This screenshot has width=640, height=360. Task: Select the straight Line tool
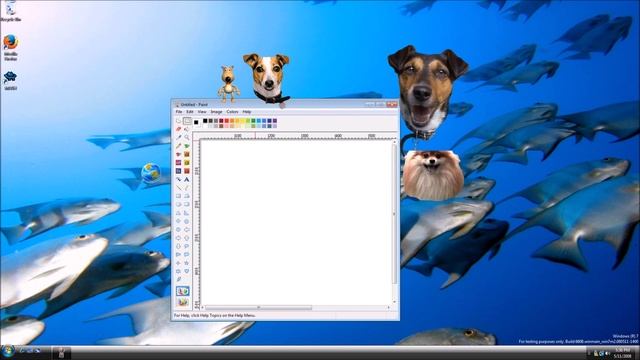pyautogui.click(x=178, y=188)
